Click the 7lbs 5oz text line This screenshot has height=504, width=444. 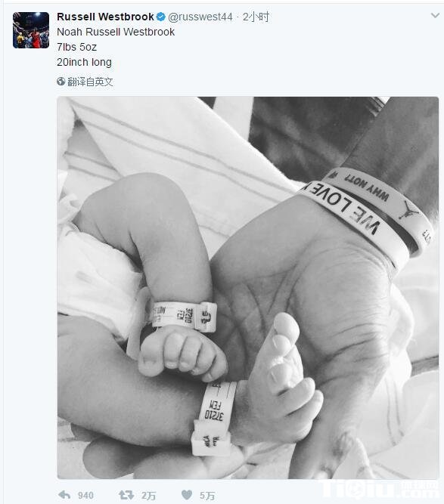pyautogui.click(x=76, y=47)
